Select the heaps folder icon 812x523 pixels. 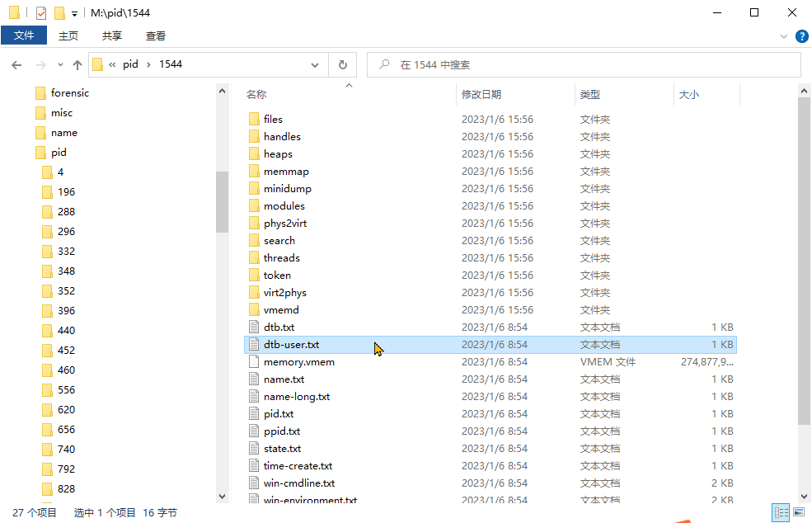tap(254, 154)
